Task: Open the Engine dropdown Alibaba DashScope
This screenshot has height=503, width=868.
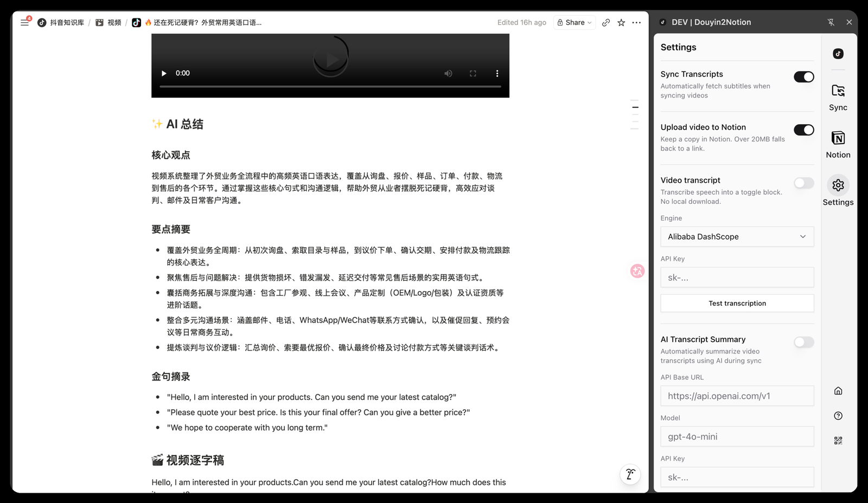Action: (737, 237)
